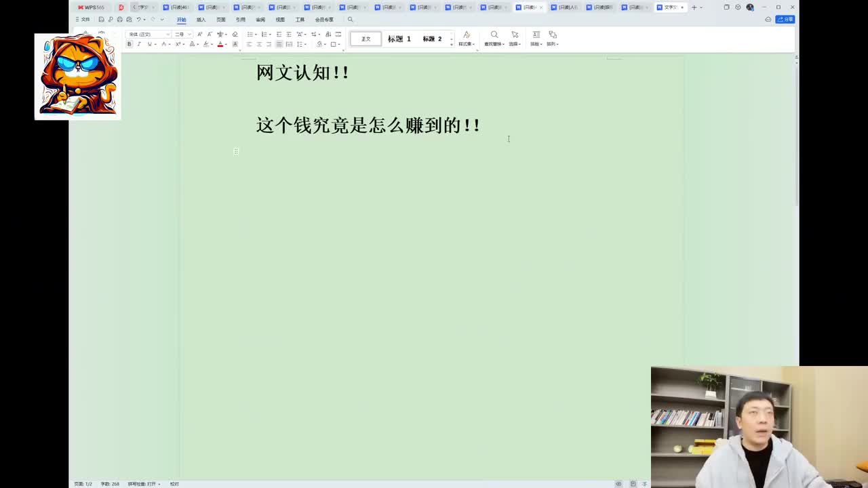Image resolution: width=868 pixels, height=488 pixels.
Task: Switch to the 视图 ribbon tab
Action: 280,20
